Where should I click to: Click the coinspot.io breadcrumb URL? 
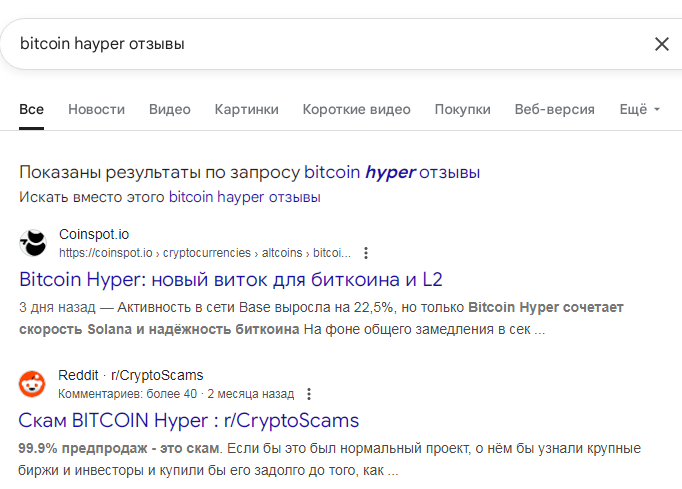(205, 253)
